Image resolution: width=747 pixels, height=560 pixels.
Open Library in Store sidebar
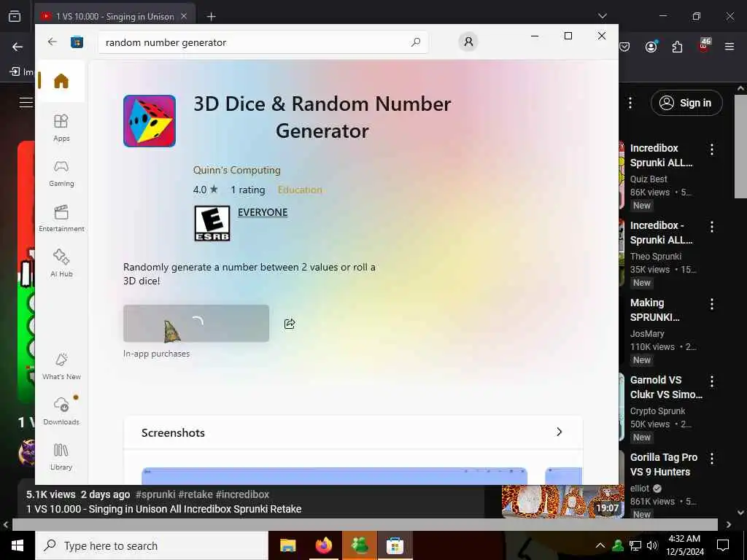click(61, 456)
